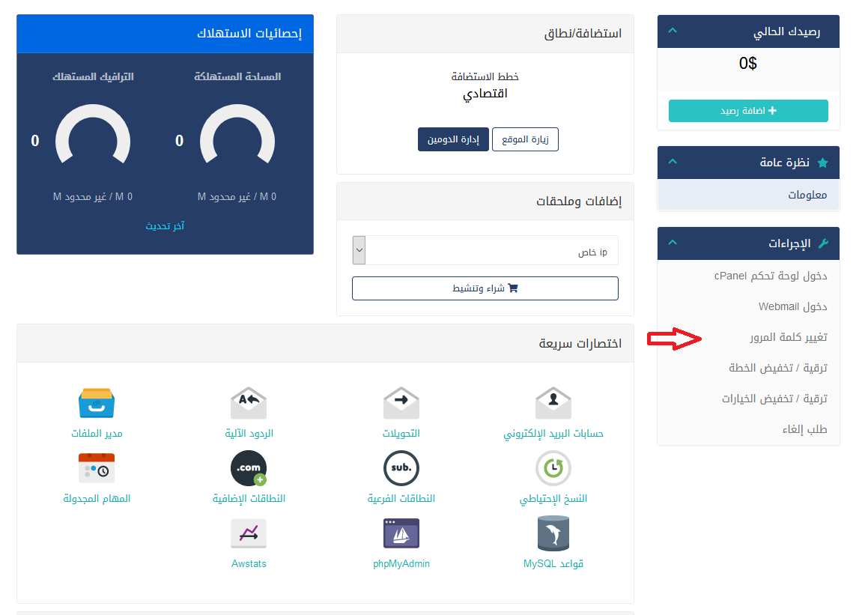Open the النطاقات الإضافية .com addon domains icon

(249, 468)
